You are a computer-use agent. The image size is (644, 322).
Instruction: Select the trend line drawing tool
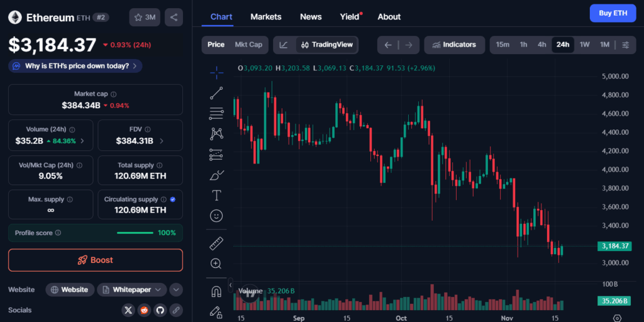(x=216, y=93)
